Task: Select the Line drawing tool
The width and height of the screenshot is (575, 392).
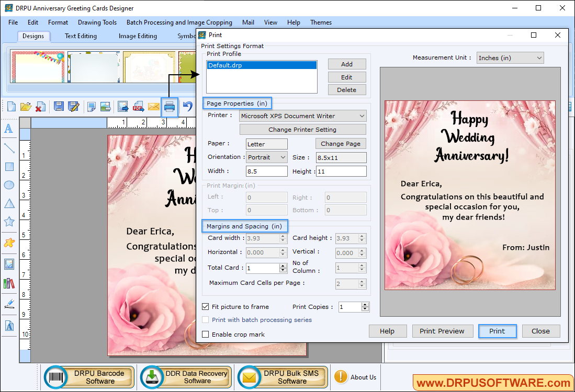Action: [9, 148]
